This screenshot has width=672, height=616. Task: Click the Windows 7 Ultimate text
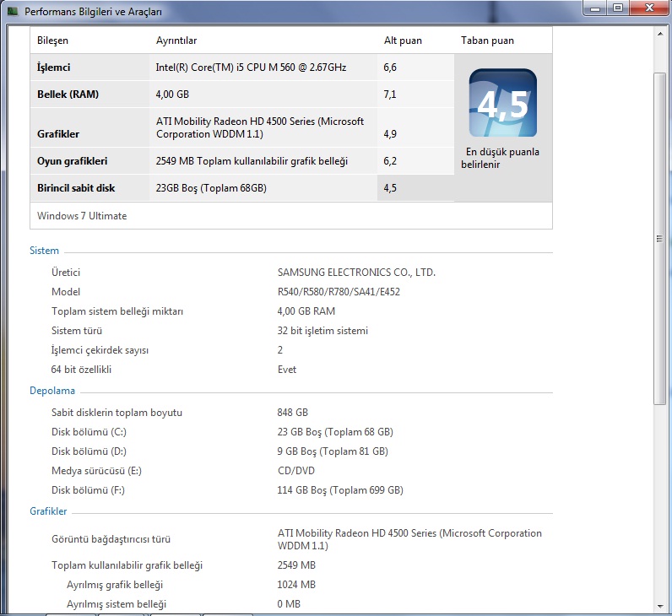pyautogui.click(x=82, y=216)
